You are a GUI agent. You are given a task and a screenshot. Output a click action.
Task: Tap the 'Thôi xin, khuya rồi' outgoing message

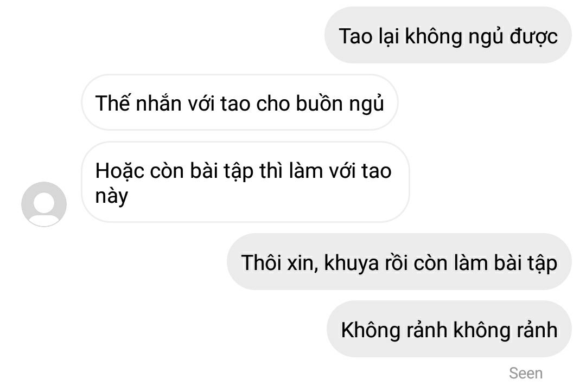(x=399, y=262)
